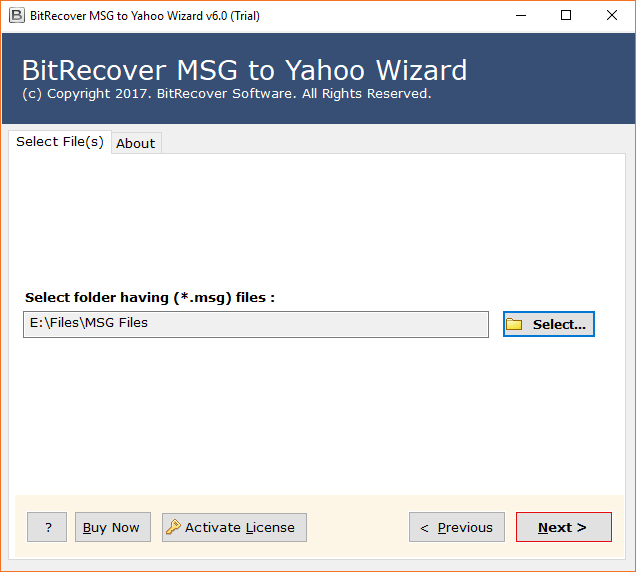Close the BitRecover wizard window
This screenshot has width=636, height=572.
tap(612, 16)
